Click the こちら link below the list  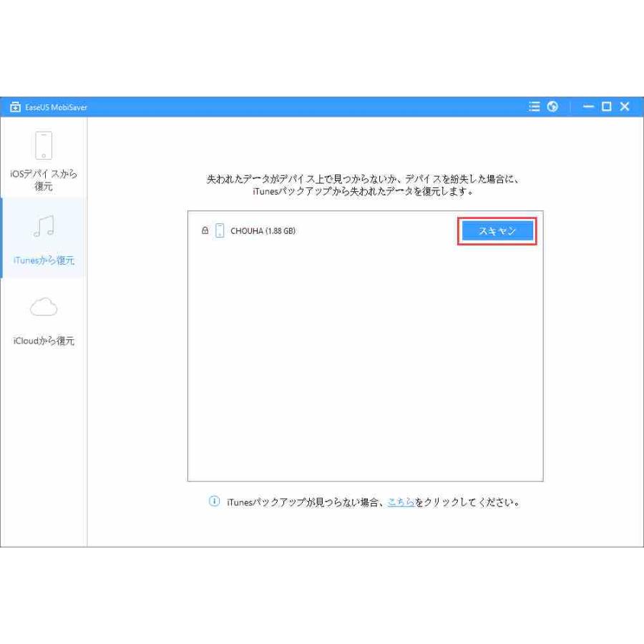(x=401, y=502)
